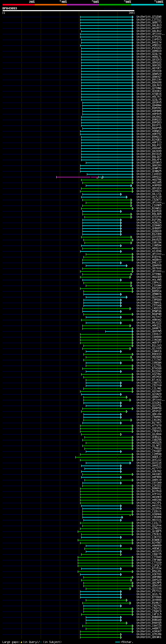166x644 pixels.
Task: Select hit label UniRef100_B4EJ37
Action: point(149,263)
